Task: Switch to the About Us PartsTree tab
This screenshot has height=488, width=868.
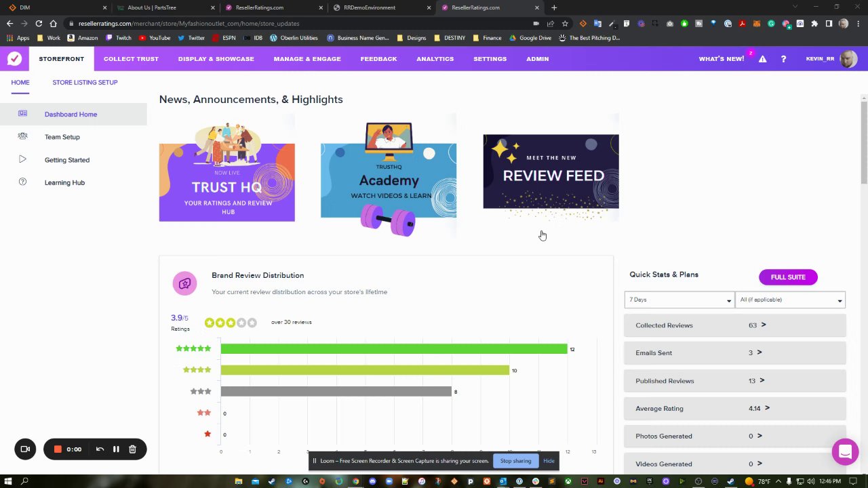Action: tap(164, 7)
